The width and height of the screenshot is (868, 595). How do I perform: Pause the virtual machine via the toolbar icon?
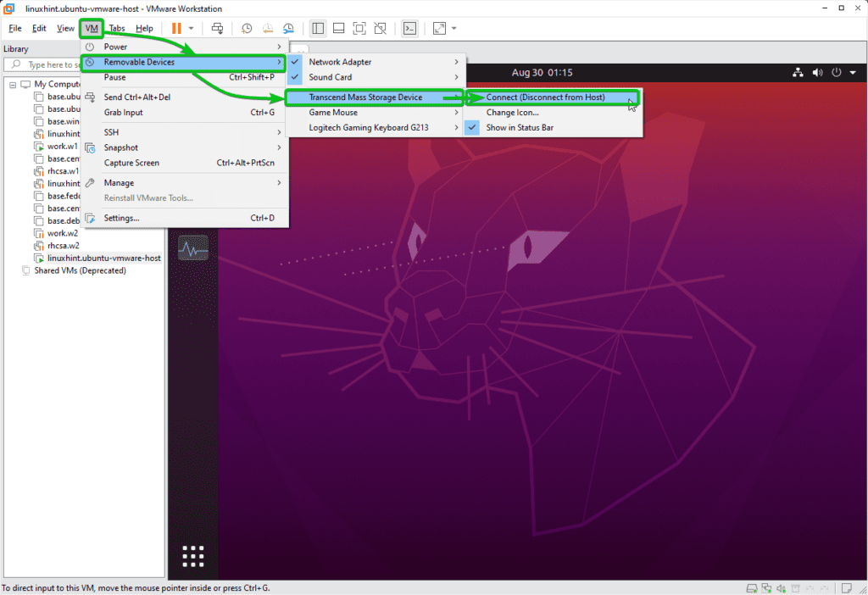tap(179, 28)
